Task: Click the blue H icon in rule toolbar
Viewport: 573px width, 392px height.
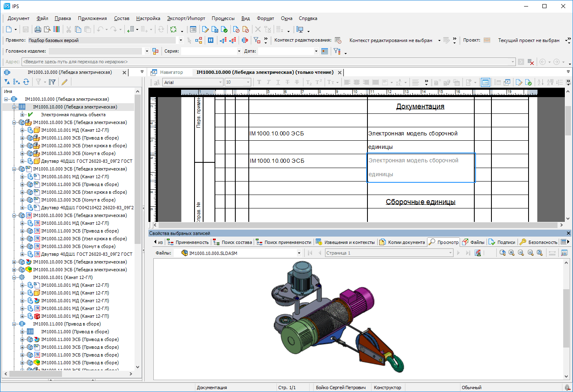Action: click(210, 40)
